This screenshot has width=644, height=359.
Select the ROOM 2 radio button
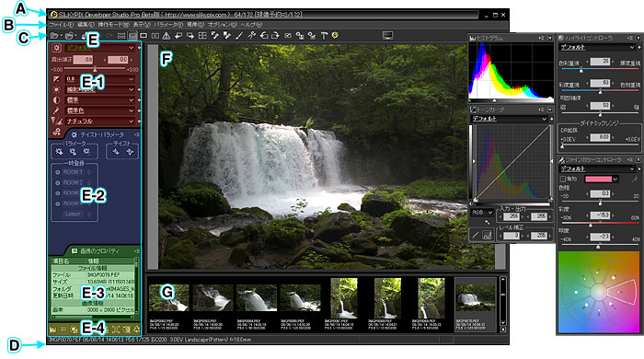[x=57, y=183]
